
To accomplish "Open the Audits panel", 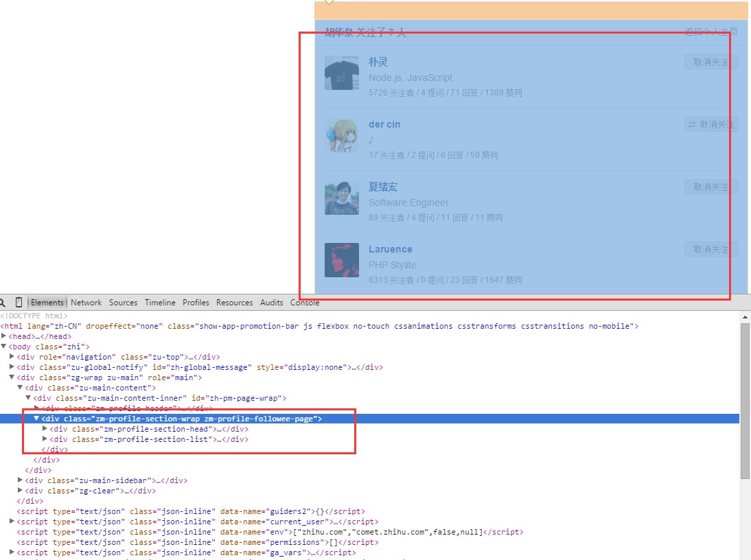I will [272, 302].
